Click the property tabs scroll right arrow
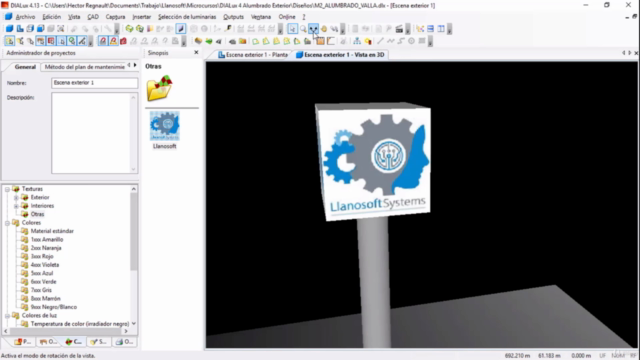This screenshot has height=360, width=640. pyautogui.click(x=135, y=65)
